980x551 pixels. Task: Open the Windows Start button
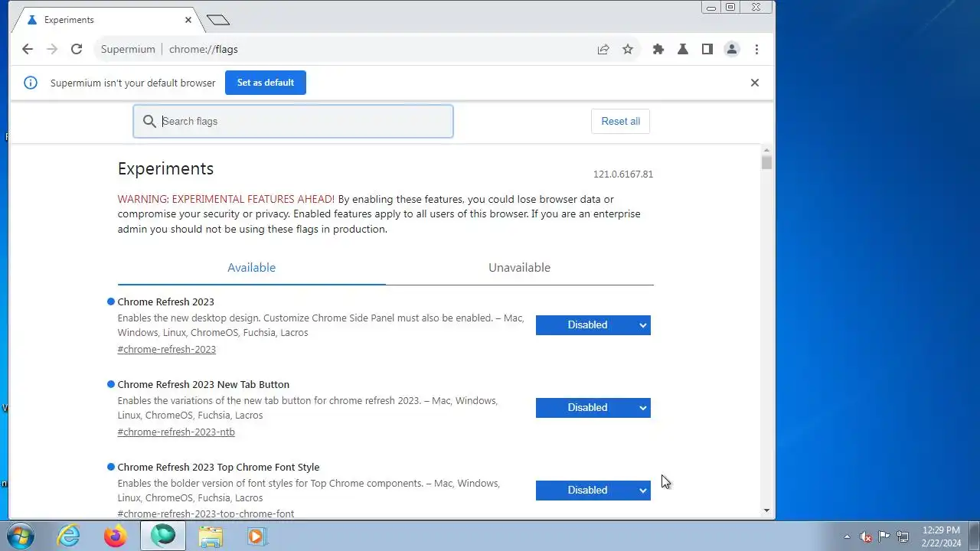click(x=21, y=536)
